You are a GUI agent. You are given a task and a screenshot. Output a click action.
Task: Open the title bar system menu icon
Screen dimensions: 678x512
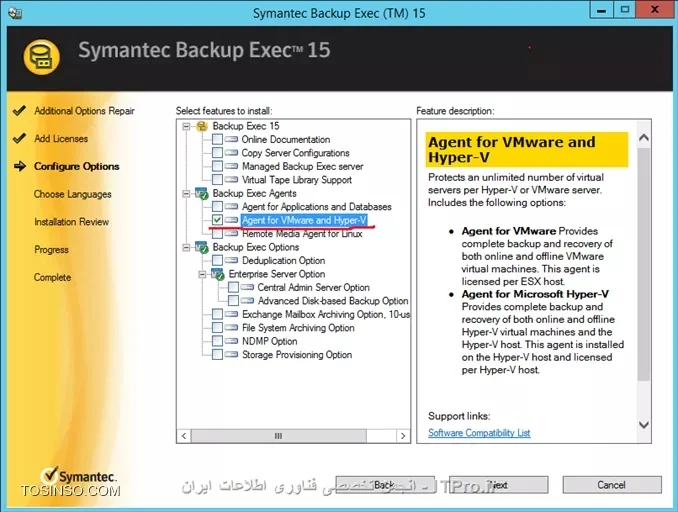point(15,13)
